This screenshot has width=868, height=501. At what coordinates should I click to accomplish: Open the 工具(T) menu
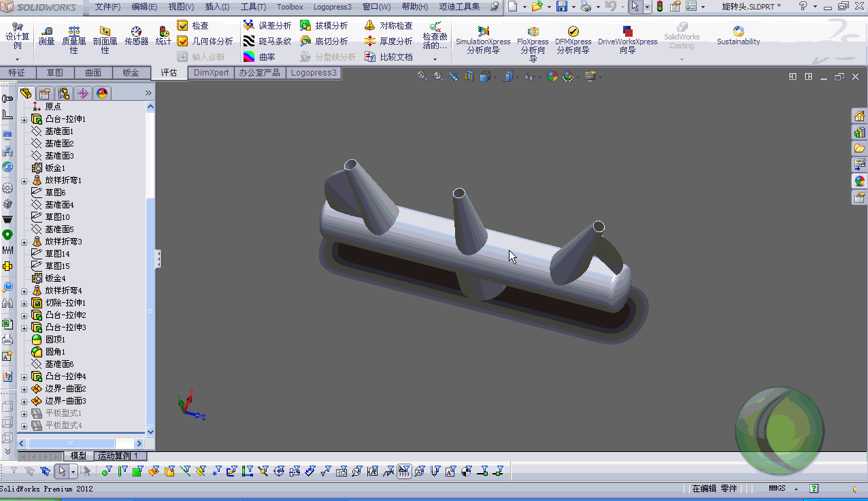coord(253,7)
